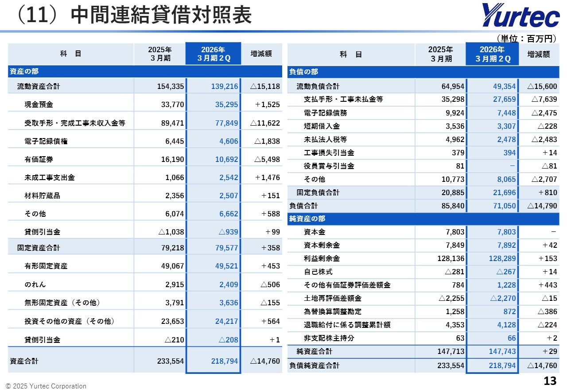
Task: Click the slide title 中間連結貸借対照表
Action: click(161, 15)
